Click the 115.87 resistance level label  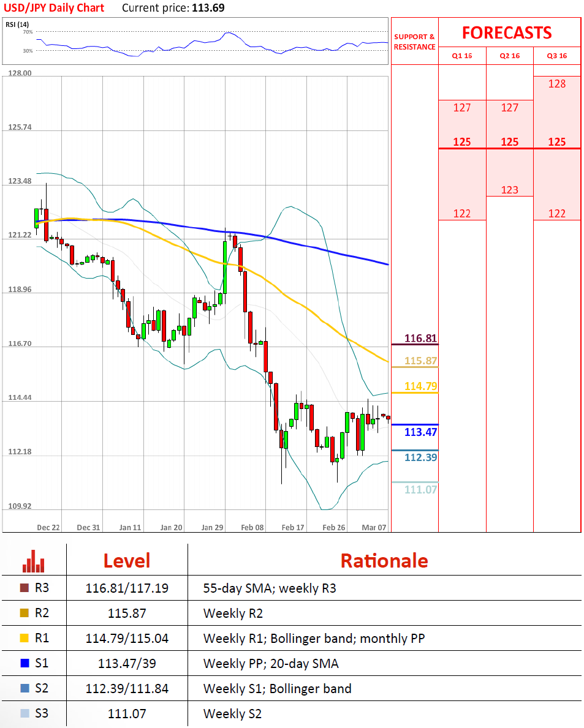click(x=420, y=361)
